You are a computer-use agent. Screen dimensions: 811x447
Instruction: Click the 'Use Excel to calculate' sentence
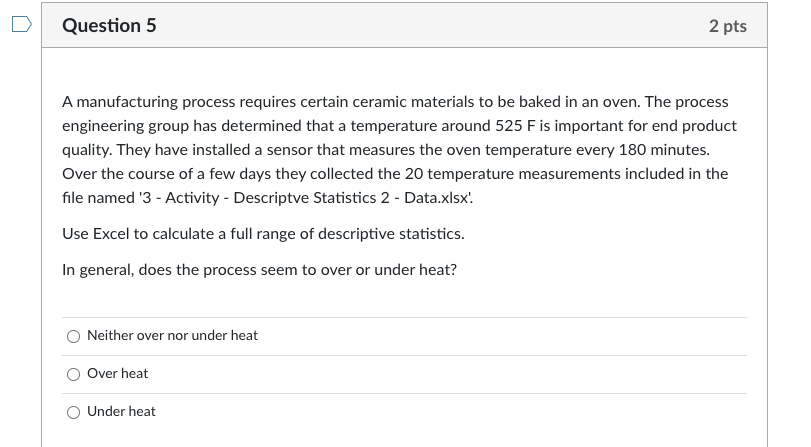(x=262, y=233)
